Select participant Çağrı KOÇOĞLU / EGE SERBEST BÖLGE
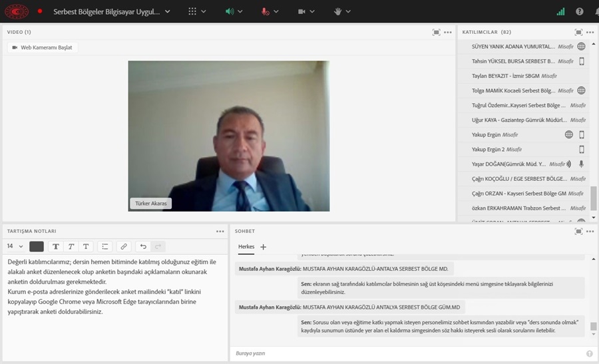This screenshot has height=364, width=599. click(x=523, y=179)
